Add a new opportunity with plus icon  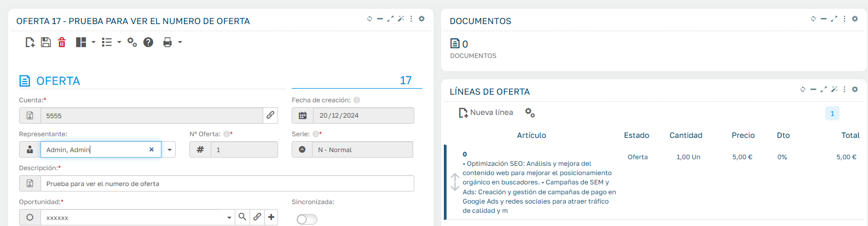[x=271, y=217]
